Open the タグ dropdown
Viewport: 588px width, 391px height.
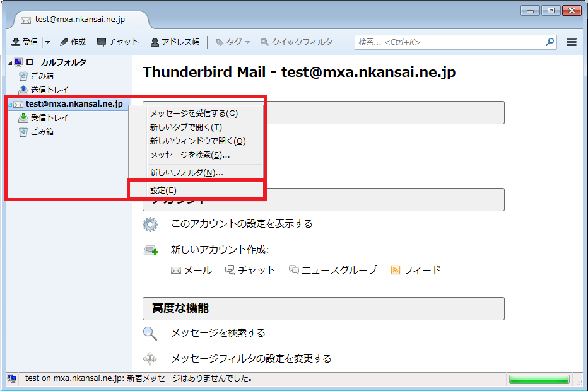coord(233,42)
